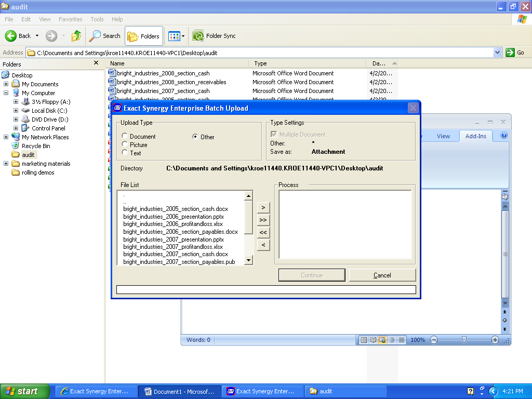Switch to Document1 Microsoft Word taskbar button
532x399 pixels.
pyautogui.click(x=180, y=391)
